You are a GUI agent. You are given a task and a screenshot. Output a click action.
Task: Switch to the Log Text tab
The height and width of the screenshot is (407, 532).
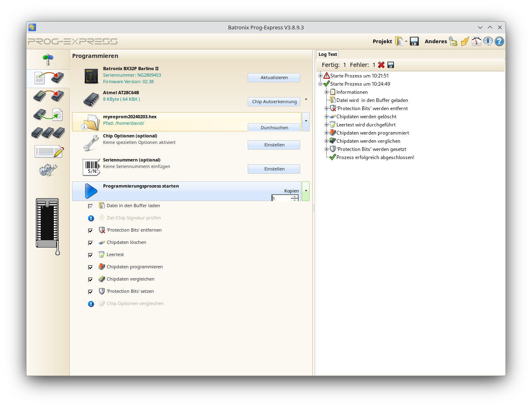click(x=327, y=54)
